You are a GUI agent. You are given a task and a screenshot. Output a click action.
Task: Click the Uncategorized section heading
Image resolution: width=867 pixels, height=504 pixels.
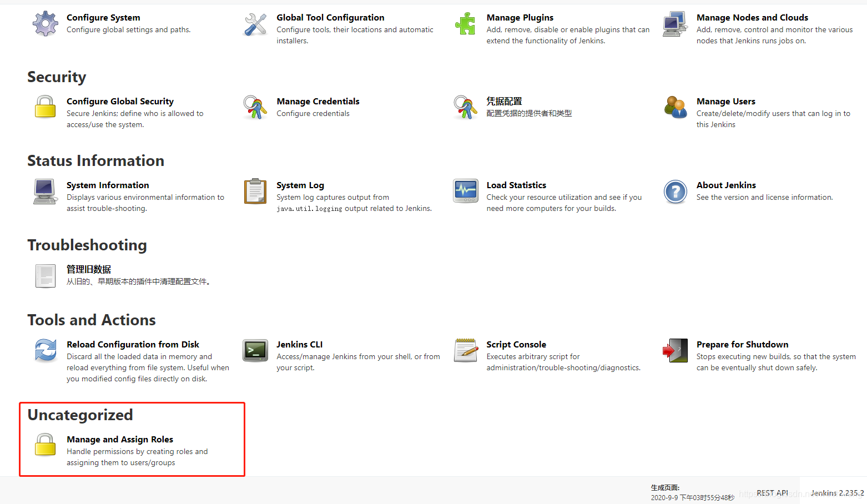click(80, 415)
